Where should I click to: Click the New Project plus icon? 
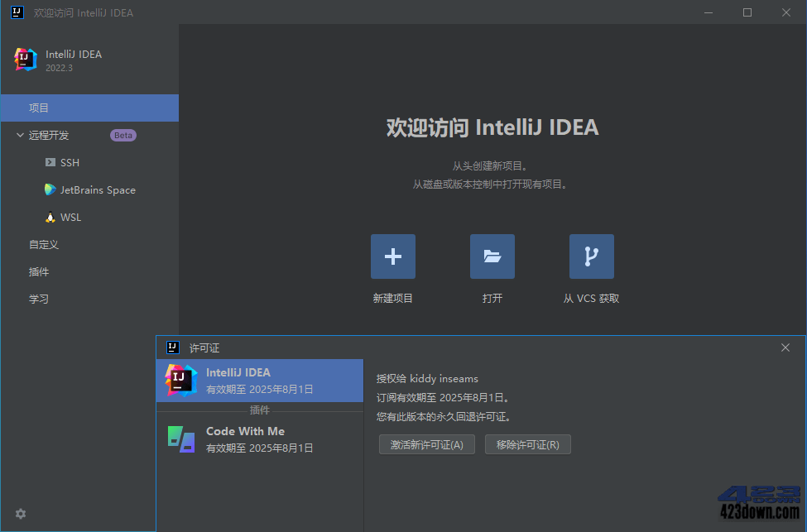(x=392, y=256)
